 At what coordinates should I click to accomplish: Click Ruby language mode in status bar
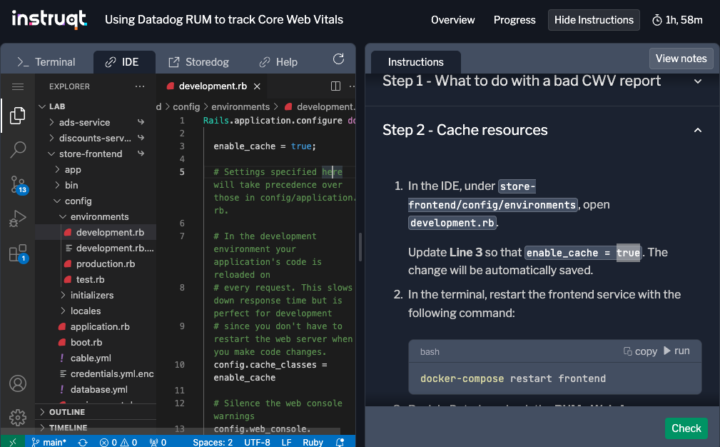313,442
